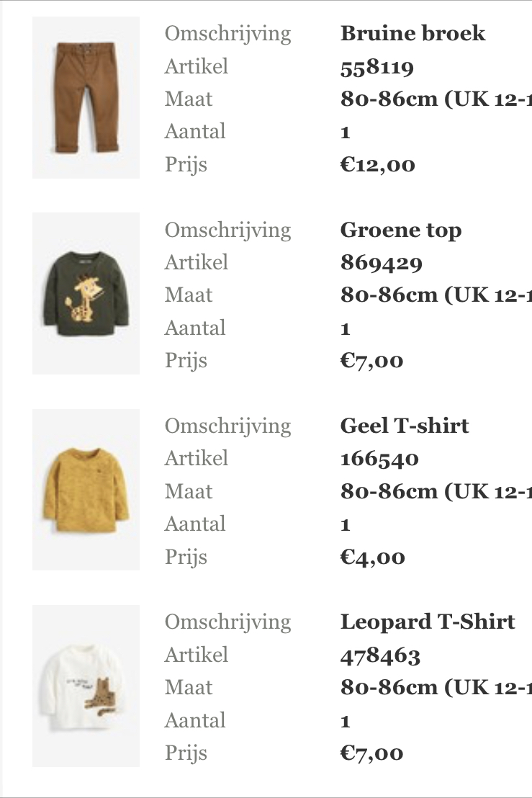Select the Bruine broek product title
532x798 pixels.
point(412,34)
